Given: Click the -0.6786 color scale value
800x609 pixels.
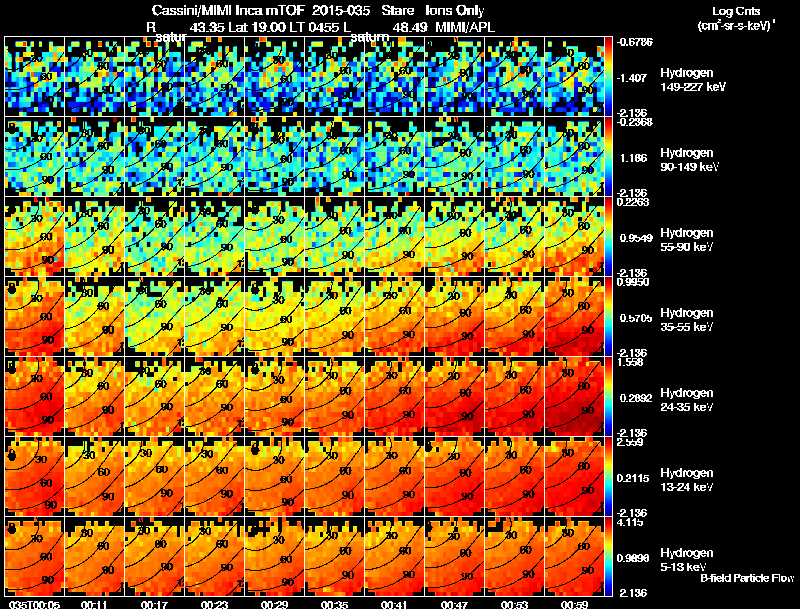Looking at the screenshot, I should 634,42.
